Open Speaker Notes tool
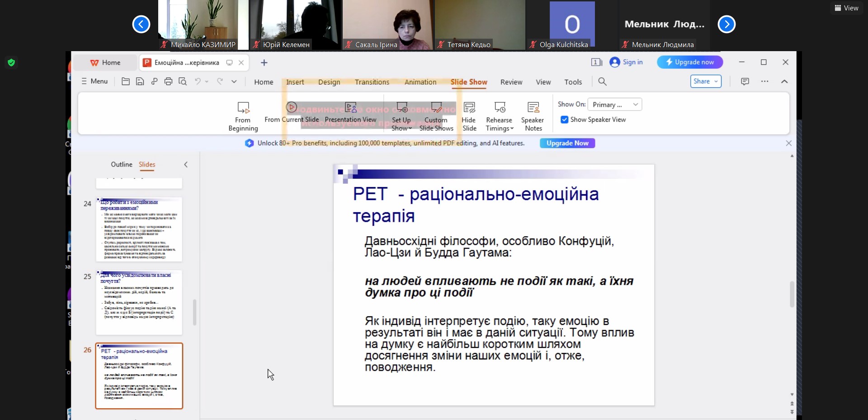Screen dimensions: 868x420 pyautogui.click(x=533, y=116)
